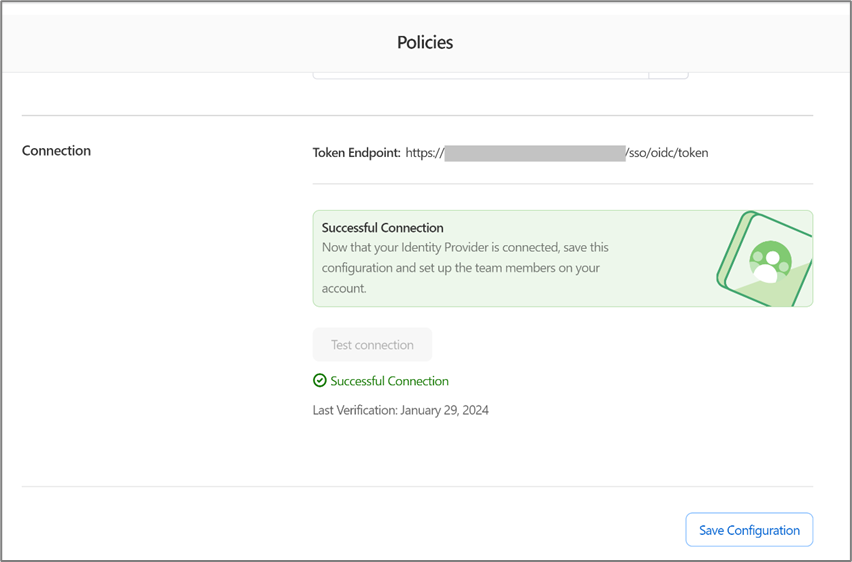Click the Save Configuration button
This screenshot has width=852, height=562.
click(x=749, y=530)
